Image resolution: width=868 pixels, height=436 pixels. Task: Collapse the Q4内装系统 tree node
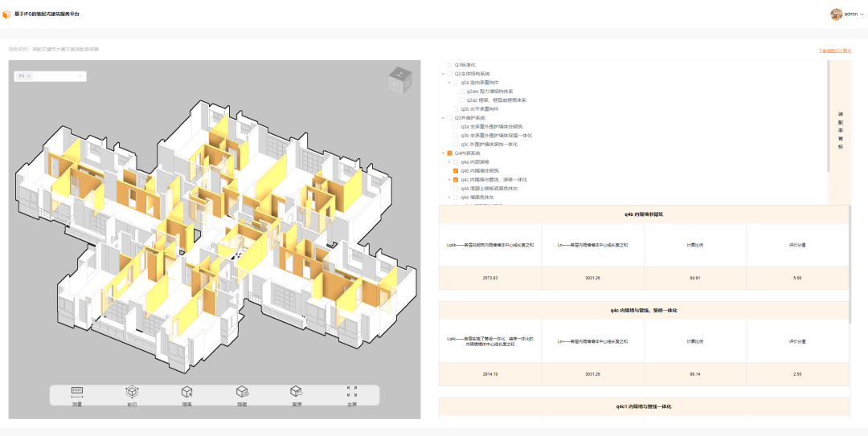(443, 153)
